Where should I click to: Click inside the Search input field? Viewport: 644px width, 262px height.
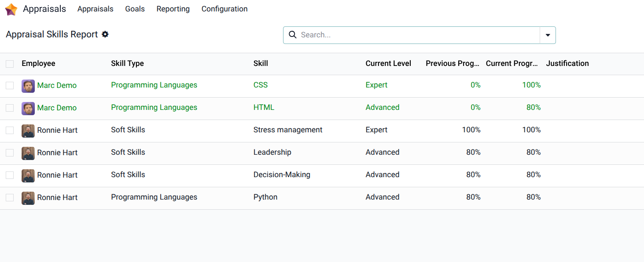(396, 35)
